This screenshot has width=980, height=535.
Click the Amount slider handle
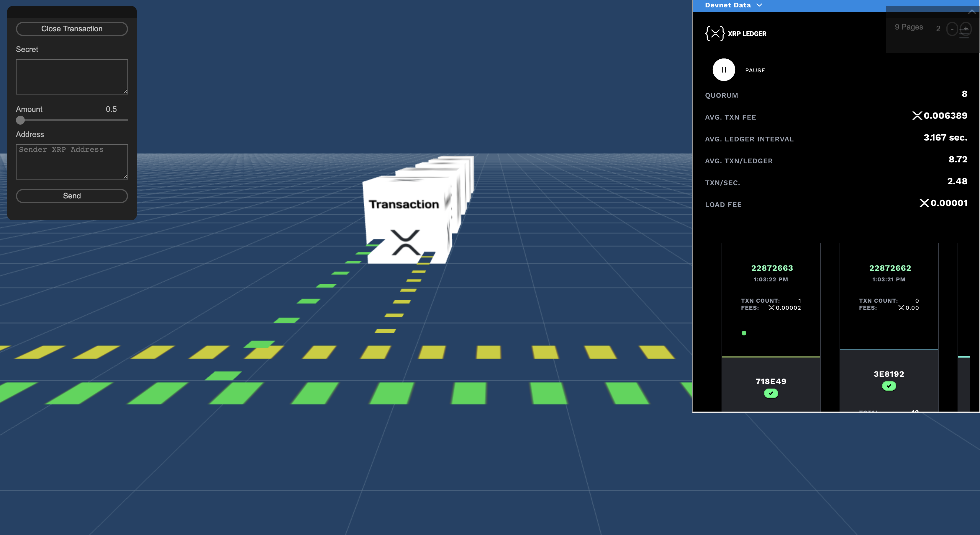click(x=21, y=120)
